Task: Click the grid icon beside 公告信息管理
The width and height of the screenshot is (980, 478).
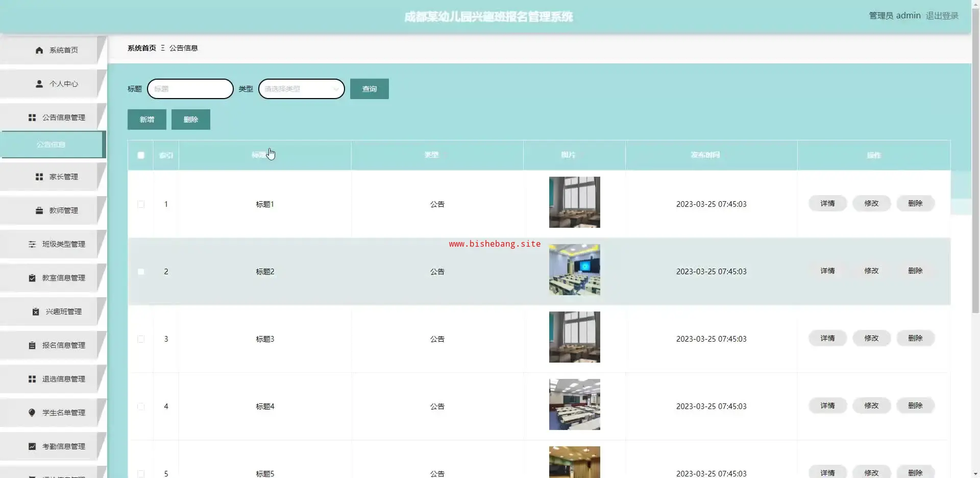Action: click(x=32, y=117)
